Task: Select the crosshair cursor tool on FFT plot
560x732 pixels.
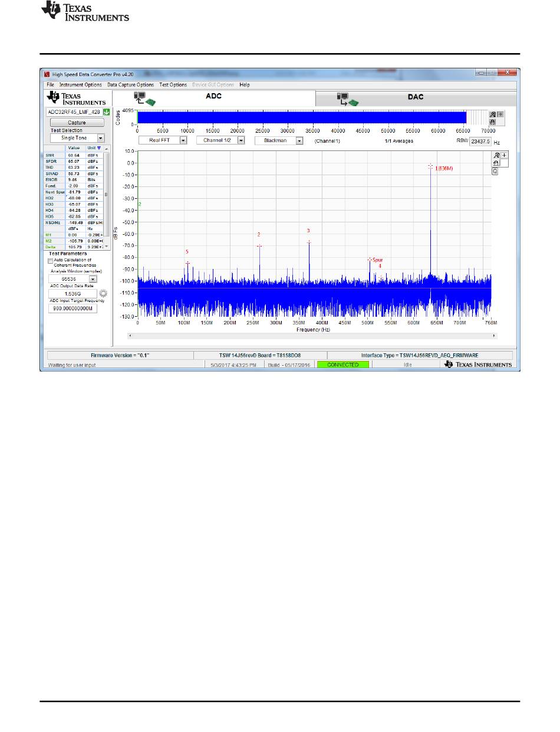Action: pos(504,155)
